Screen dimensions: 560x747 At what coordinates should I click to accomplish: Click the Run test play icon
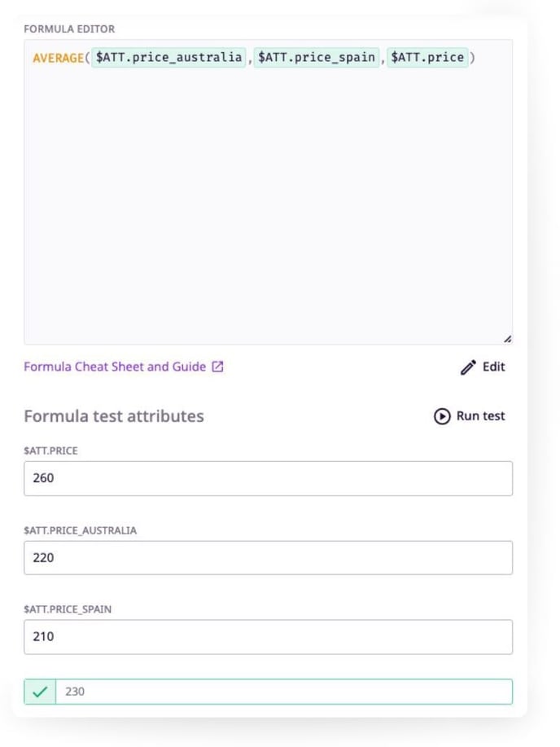click(x=442, y=416)
